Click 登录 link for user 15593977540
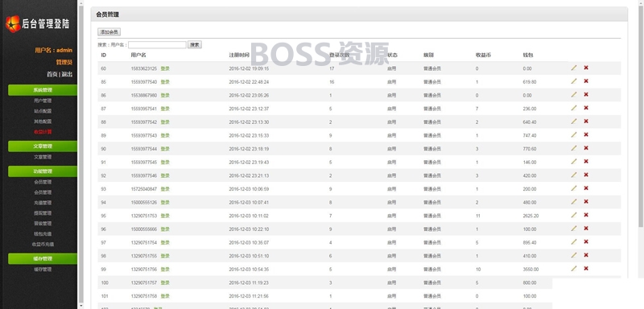The height and width of the screenshot is (309, 644). pyautogui.click(x=165, y=82)
